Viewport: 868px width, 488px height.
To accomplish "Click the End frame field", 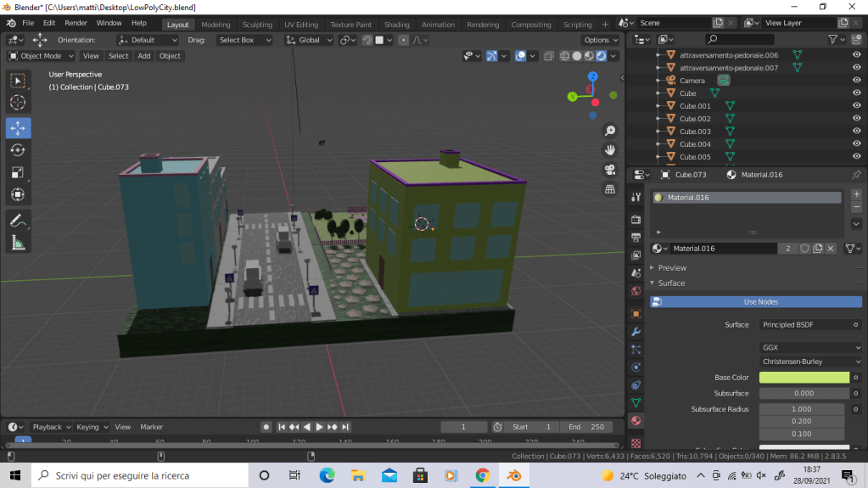I will point(587,427).
